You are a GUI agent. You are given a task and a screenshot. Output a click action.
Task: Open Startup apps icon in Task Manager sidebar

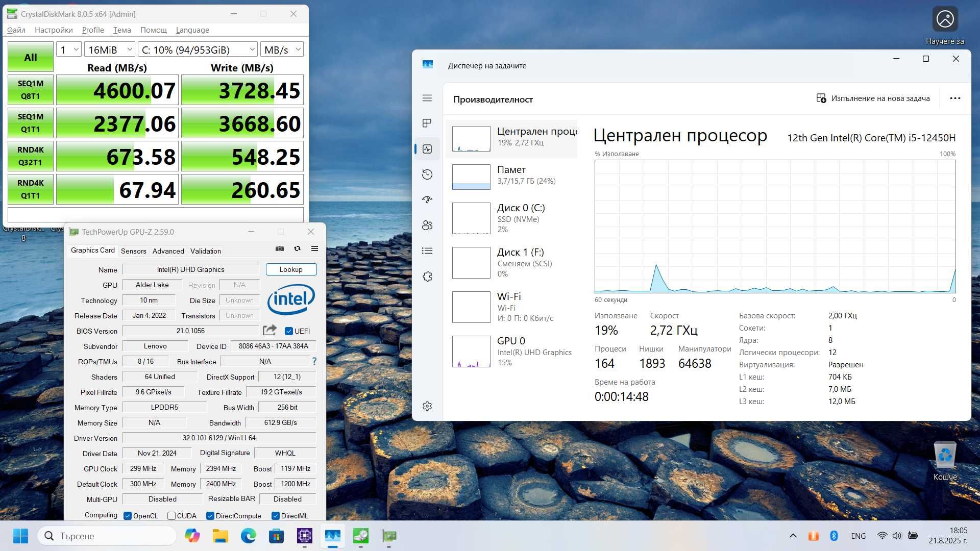(x=427, y=199)
